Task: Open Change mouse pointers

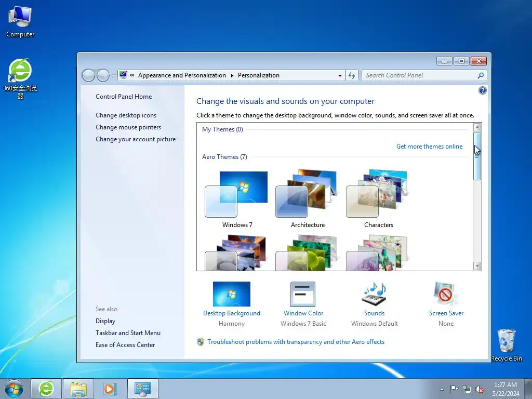Action: pos(128,127)
